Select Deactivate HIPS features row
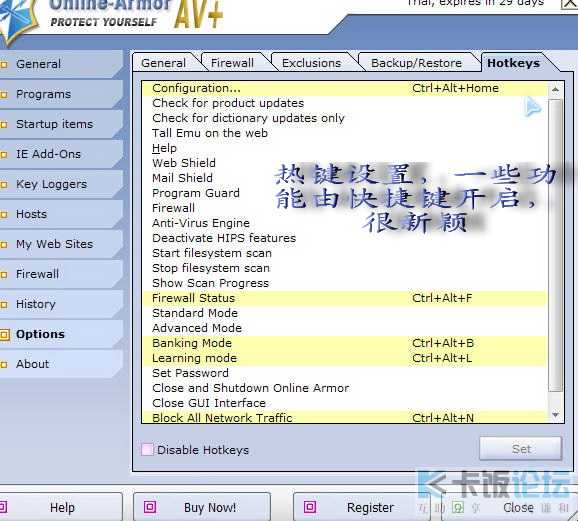 pos(345,238)
